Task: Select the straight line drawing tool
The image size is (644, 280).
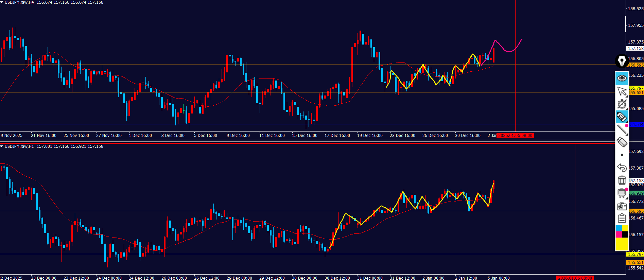Action: click(x=622, y=129)
